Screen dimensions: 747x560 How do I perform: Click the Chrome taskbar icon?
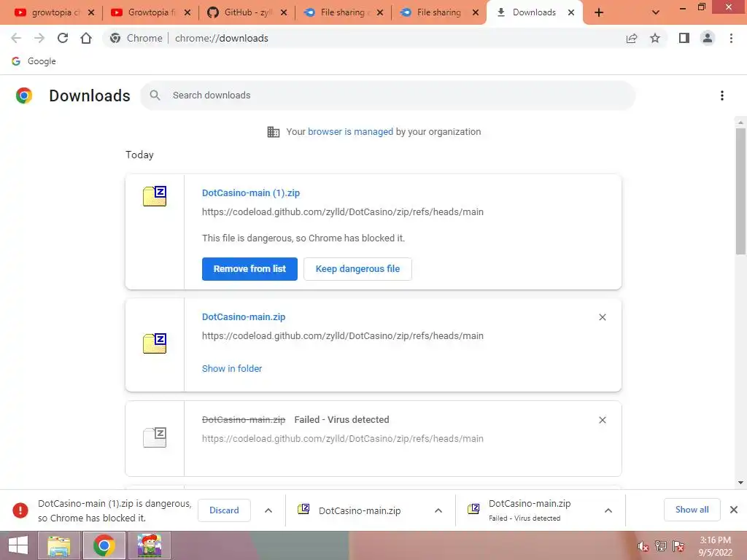click(104, 545)
